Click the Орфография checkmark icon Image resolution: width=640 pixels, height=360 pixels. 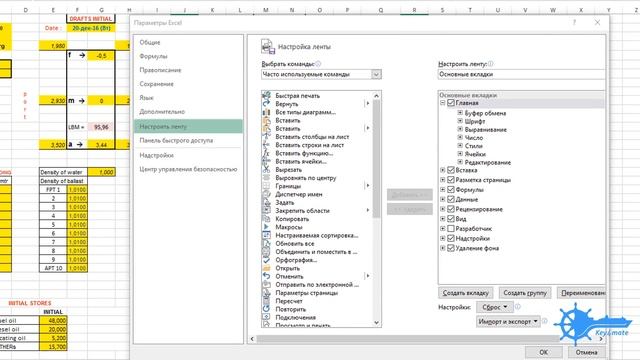266,260
